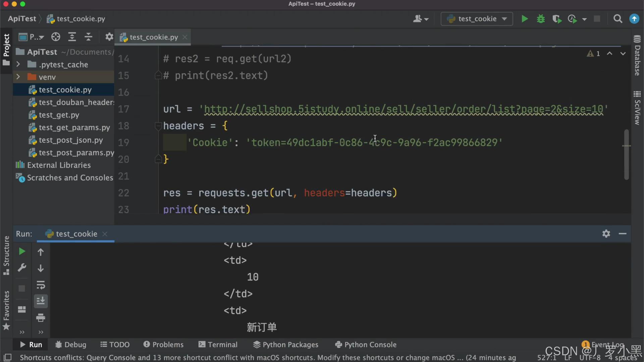The width and height of the screenshot is (644, 362).
Task: Close the test_cookie.py editor tab
Action: 185,37
